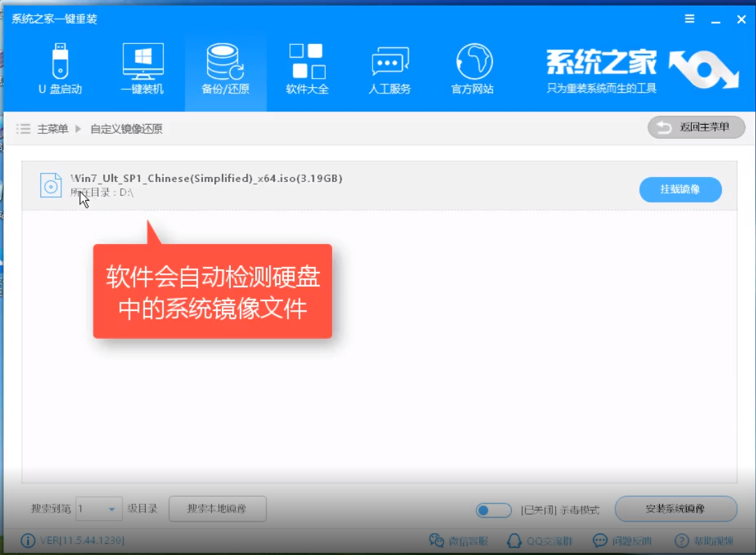
Task: Click the 挂载镜像 mount image button
Action: [x=680, y=189]
